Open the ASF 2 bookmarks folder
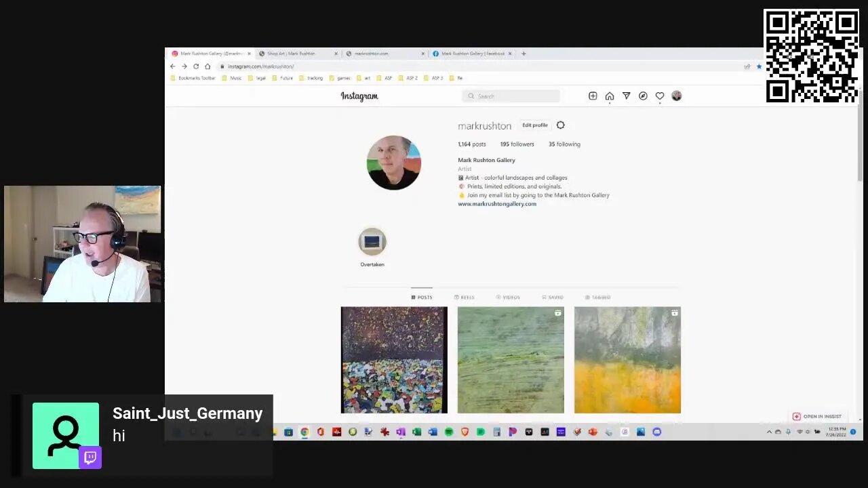The image size is (868, 488). (x=408, y=78)
